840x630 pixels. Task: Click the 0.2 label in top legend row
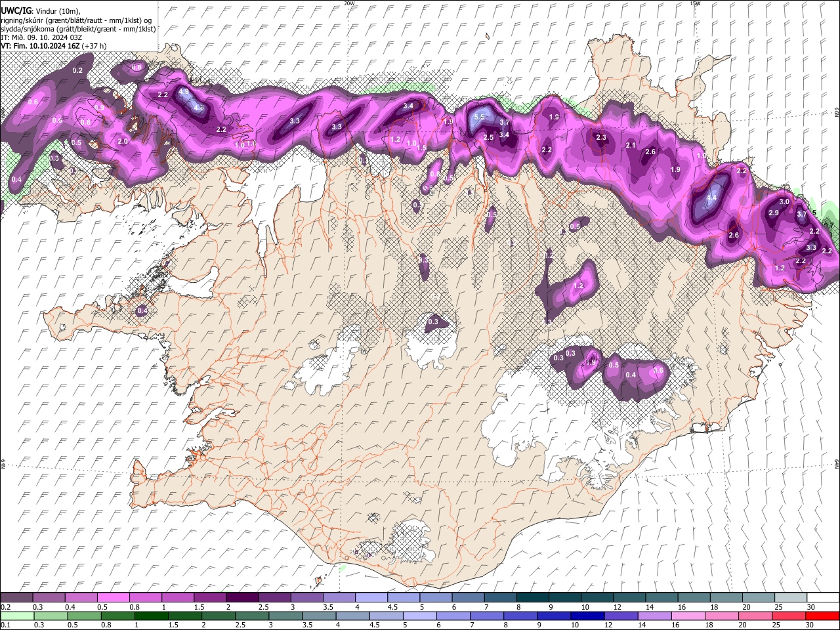pyautogui.click(x=5, y=607)
